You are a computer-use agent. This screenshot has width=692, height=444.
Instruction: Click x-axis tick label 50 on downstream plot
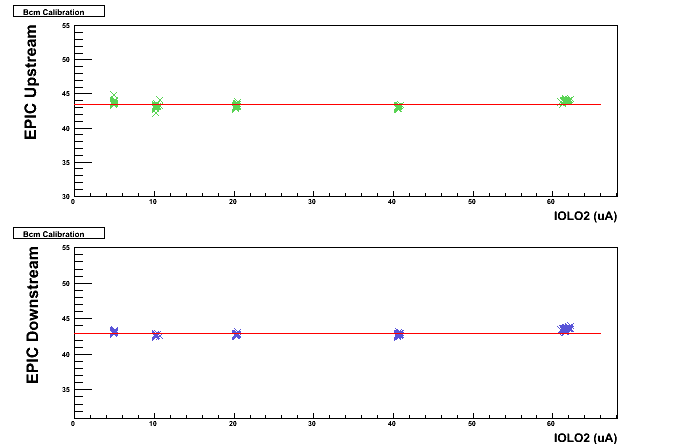coord(472,424)
